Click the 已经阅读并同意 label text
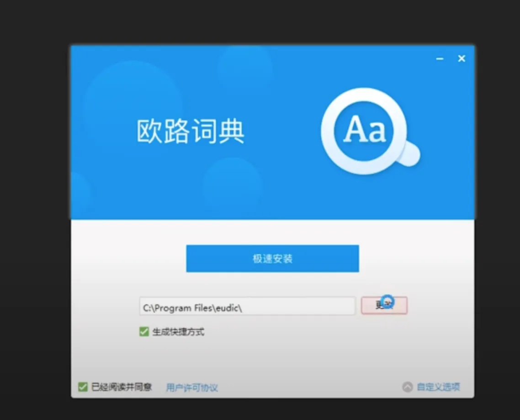Viewport: 520px width, 420px height. (x=121, y=387)
